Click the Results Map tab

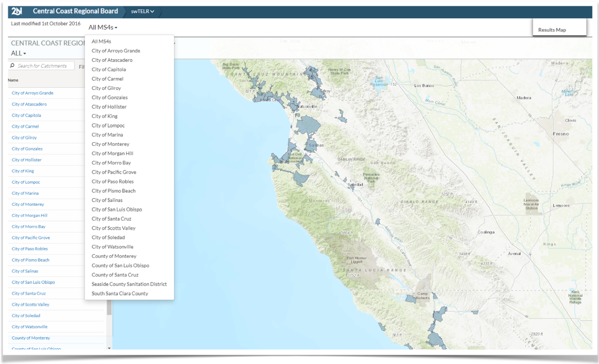(552, 30)
